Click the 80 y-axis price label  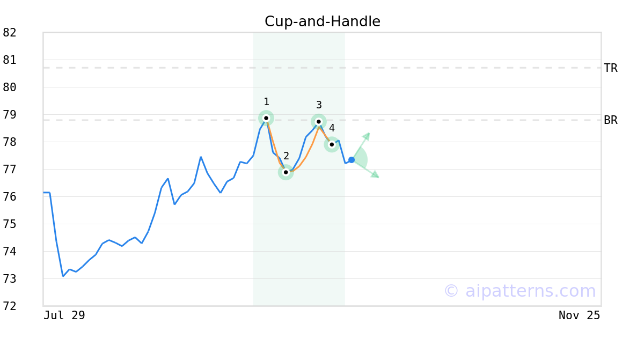click(10, 87)
